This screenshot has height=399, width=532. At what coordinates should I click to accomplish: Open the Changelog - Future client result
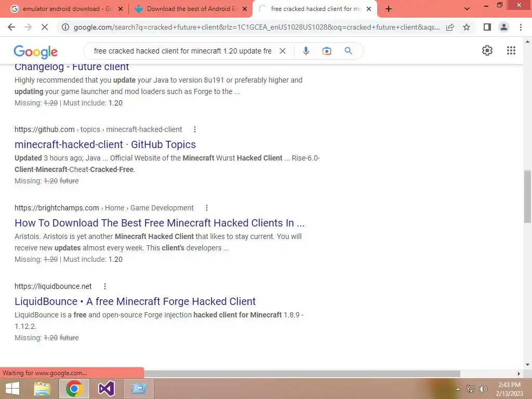tap(72, 67)
